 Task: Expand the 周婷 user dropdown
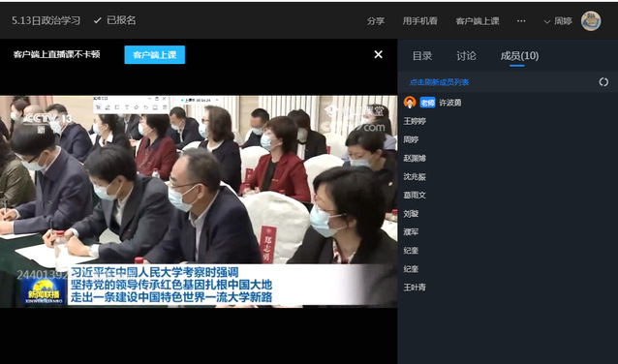(558, 21)
